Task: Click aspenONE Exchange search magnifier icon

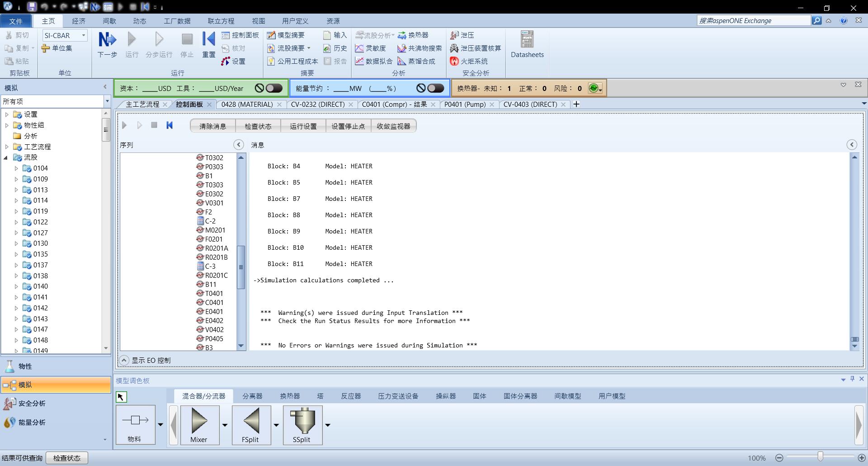Action: (x=816, y=20)
